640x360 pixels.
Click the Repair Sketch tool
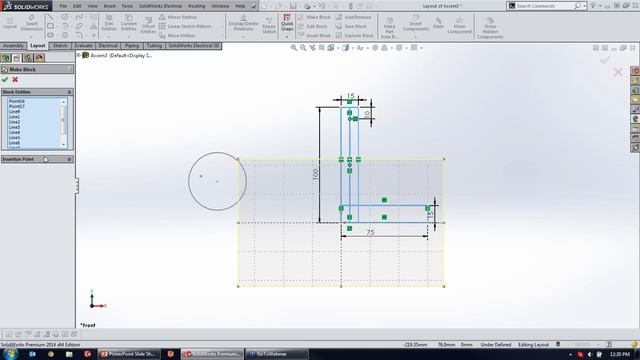[x=269, y=26]
